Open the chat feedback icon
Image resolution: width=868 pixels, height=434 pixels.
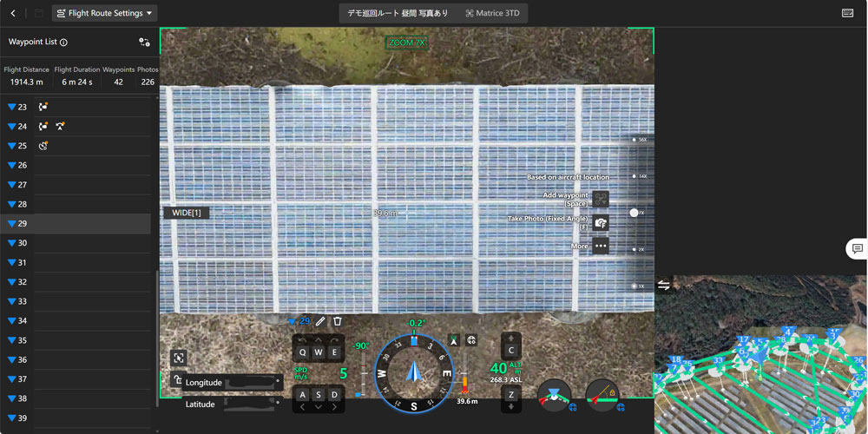pos(858,248)
